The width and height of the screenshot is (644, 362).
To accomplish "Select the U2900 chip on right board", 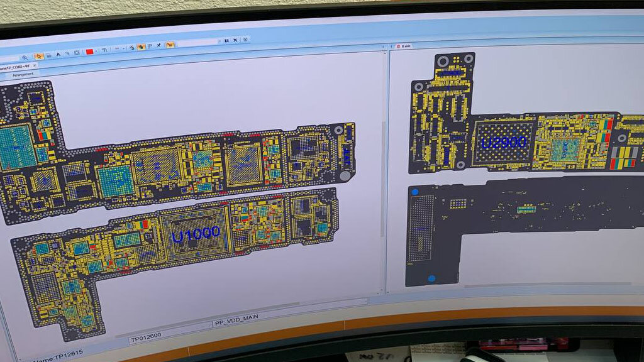I will click(x=504, y=143).
